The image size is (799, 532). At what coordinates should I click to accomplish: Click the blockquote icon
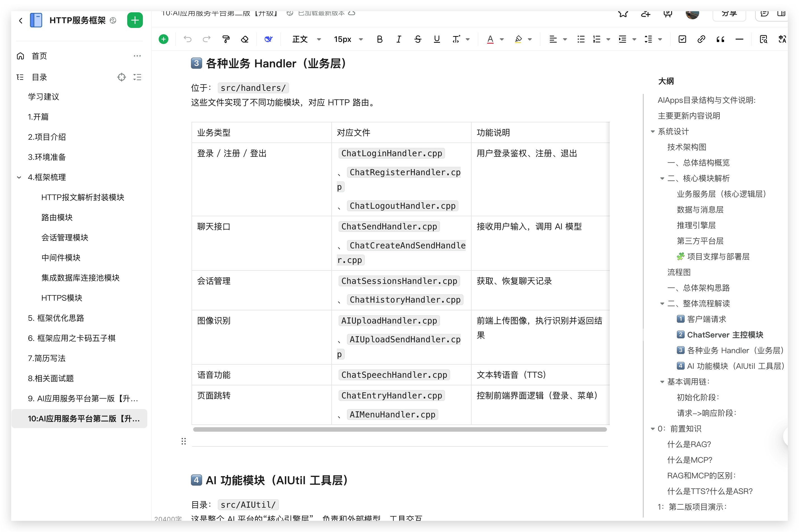coord(720,39)
